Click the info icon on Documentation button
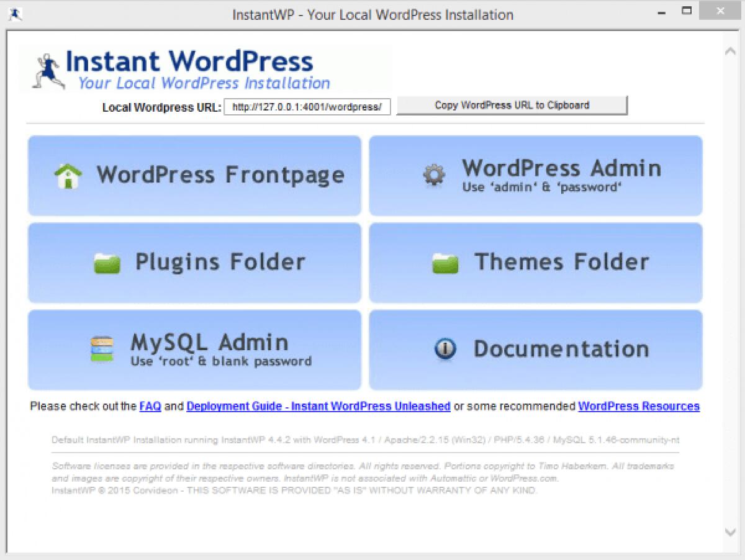This screenshot has height=560, width=745. (x=445, y=350)
